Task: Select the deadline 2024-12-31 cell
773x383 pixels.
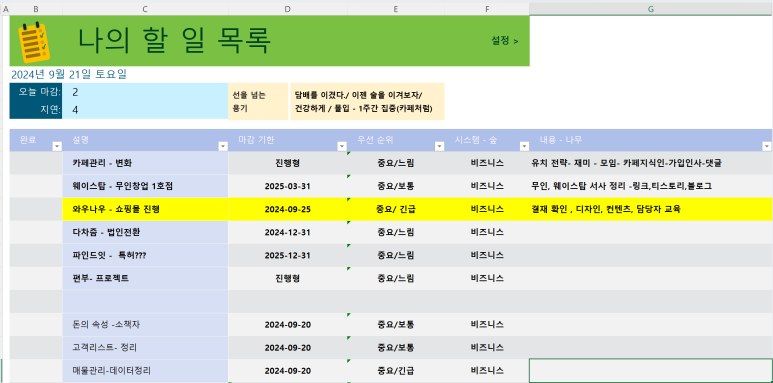Action: click(x=287, y=232)
